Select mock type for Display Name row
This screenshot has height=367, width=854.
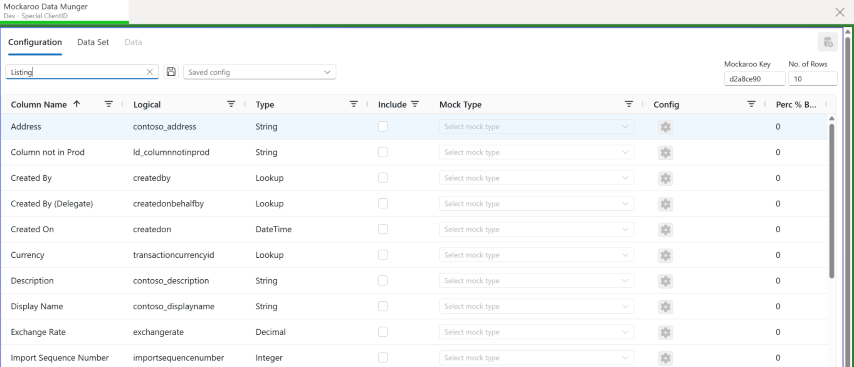coord(536,306)
